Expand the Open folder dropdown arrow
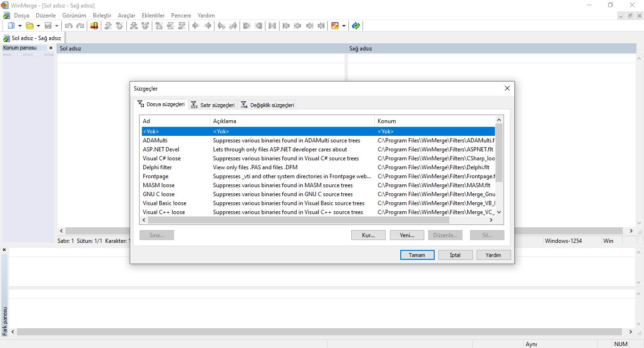644x348 pixels. [38, 26]
